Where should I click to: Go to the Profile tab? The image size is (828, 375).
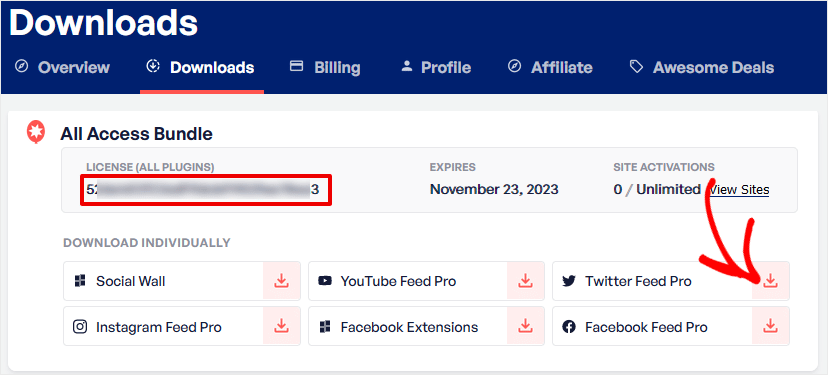coord(436,68)
